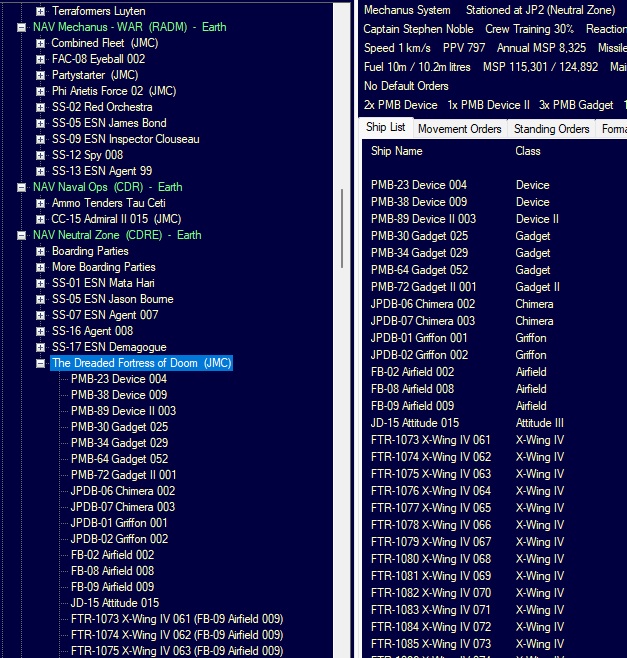
Task: Expand Ammo Tenders Tau Ceti node
Action: point(40,203)
